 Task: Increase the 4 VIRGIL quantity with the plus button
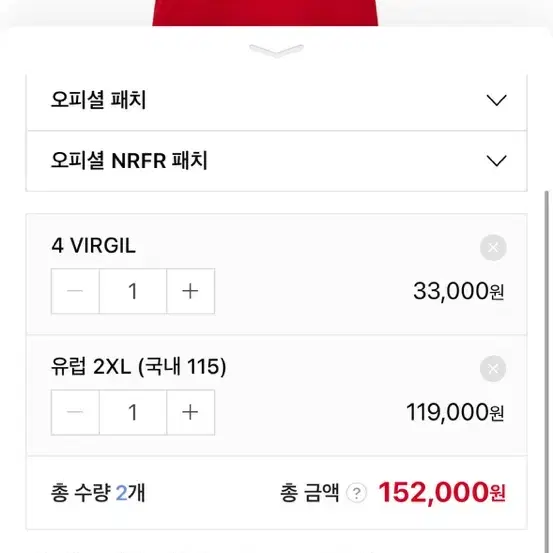tap(190, 291)
